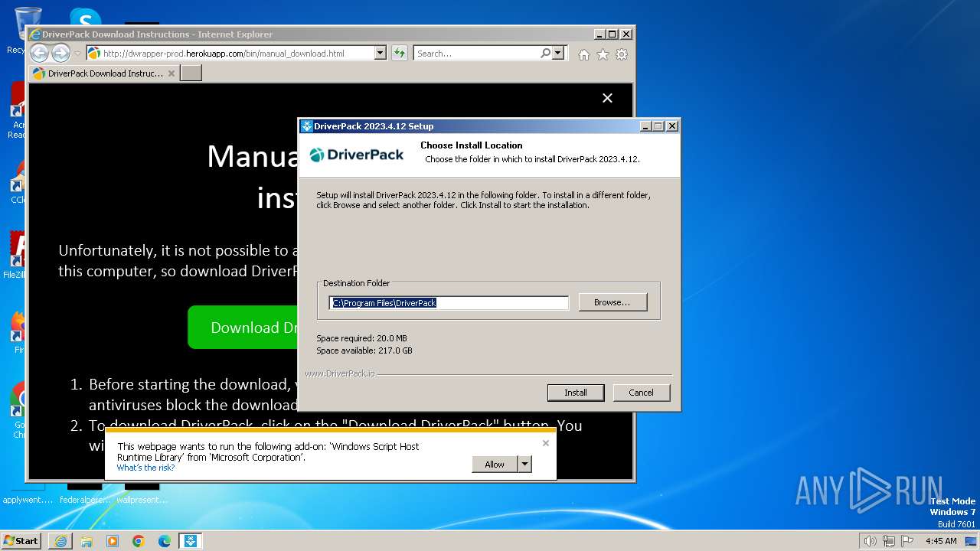This screenshot has width=980, height=551.
Task: Click the page Refresh icon in Internet Explorer
Action: [x=399, y=54]
